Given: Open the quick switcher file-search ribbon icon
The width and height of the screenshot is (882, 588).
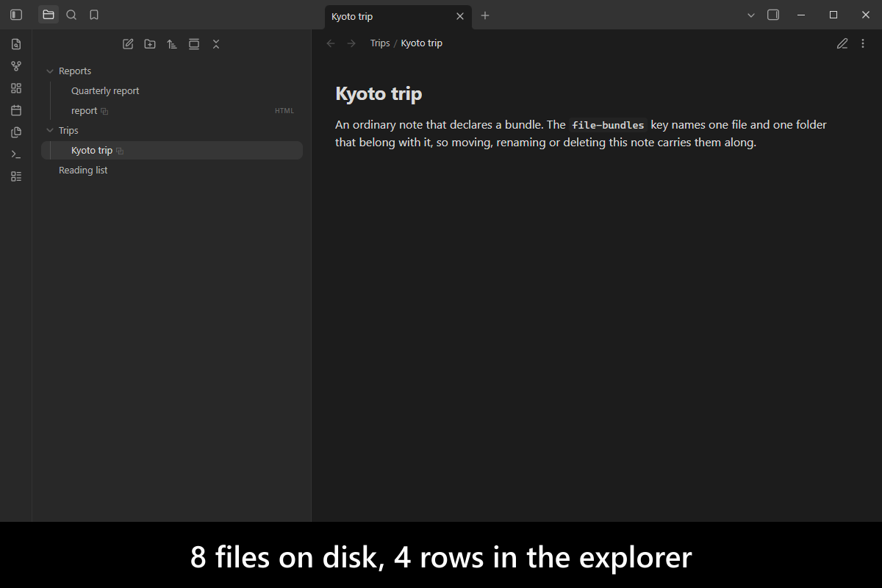Looking at the screenshot, I should click(x=16, y=44).
